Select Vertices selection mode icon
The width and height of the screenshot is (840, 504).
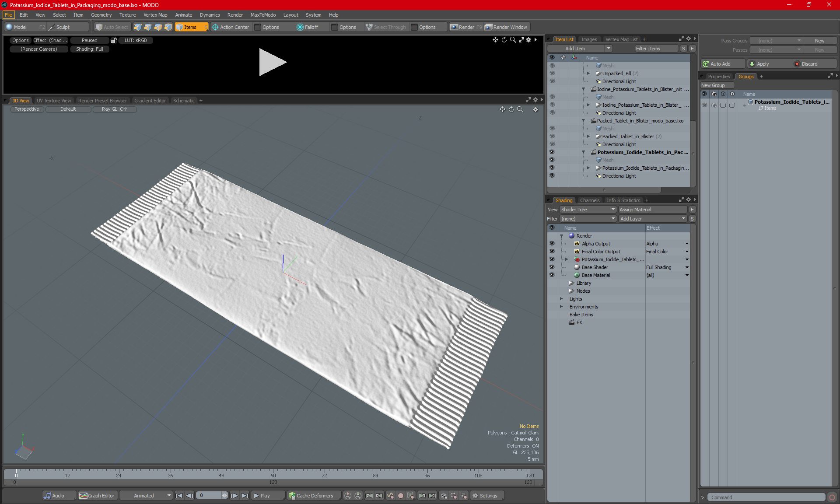tap(138, 27)
